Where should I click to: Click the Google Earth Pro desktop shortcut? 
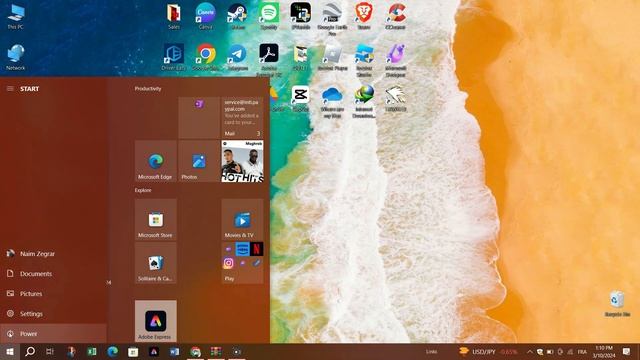point(332,19)
